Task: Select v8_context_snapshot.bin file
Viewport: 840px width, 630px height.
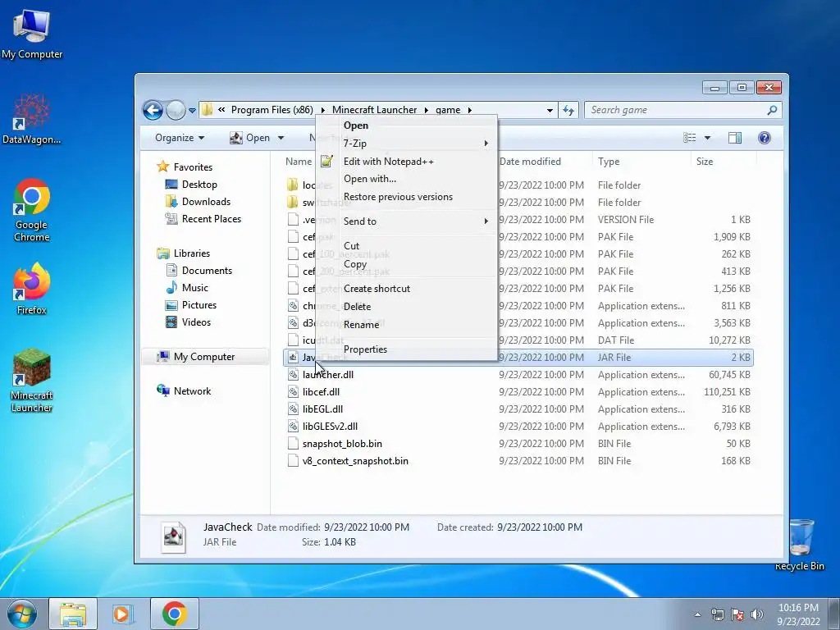Action: coord(355,461)
